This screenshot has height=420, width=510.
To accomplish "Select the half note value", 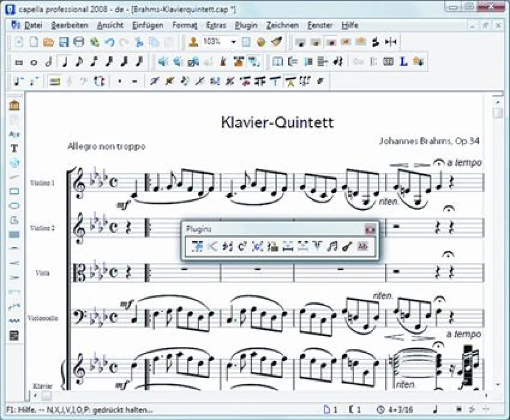I will coord(49,62).
